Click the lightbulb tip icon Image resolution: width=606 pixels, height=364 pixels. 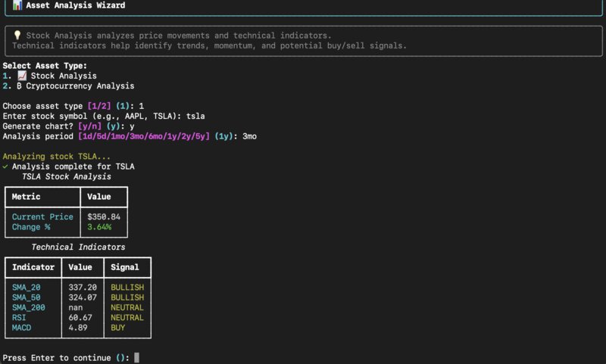(17, 35)
